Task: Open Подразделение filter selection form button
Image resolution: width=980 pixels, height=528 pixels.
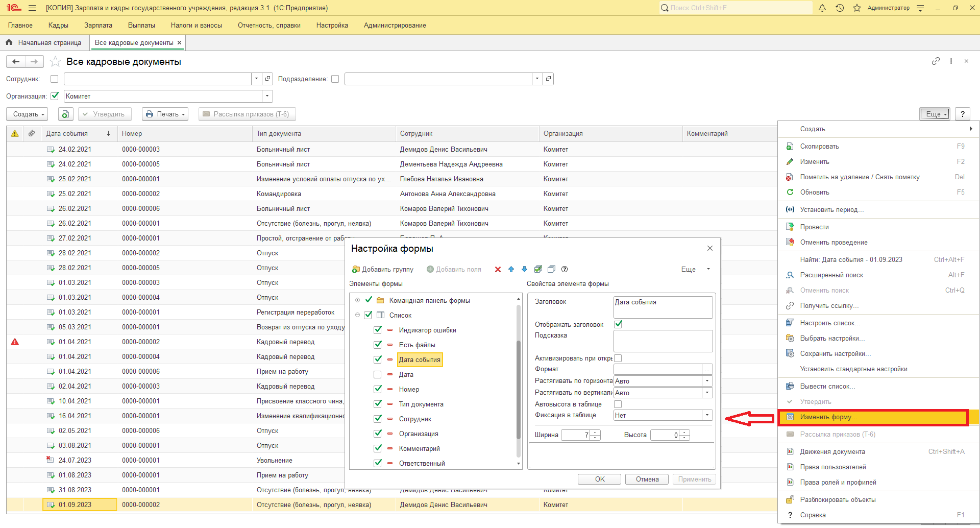Action: pos(548,79)
